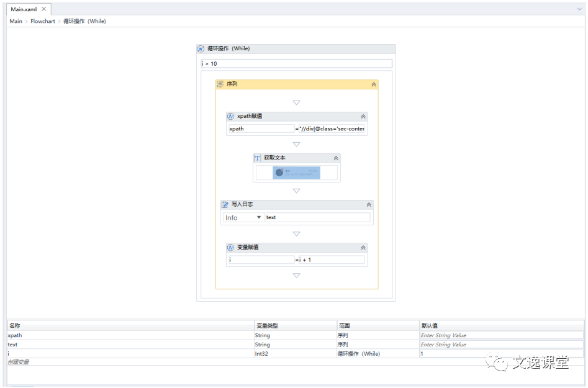
Task: Collapse the 写入日志 activity
Action: click(x=368, y=204)
